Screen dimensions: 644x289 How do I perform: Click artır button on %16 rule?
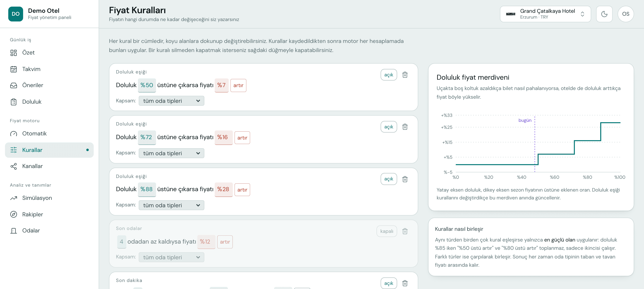click(x=242, y=138)
